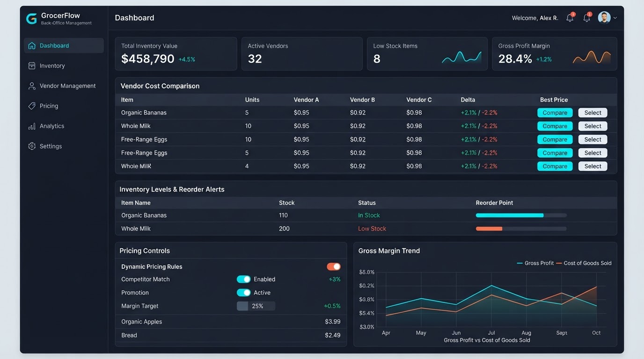Viewport: 644px width, 359px height.
Task: Toggle the Dynamic Pricing Rules switch
Action: pos(334,266)
